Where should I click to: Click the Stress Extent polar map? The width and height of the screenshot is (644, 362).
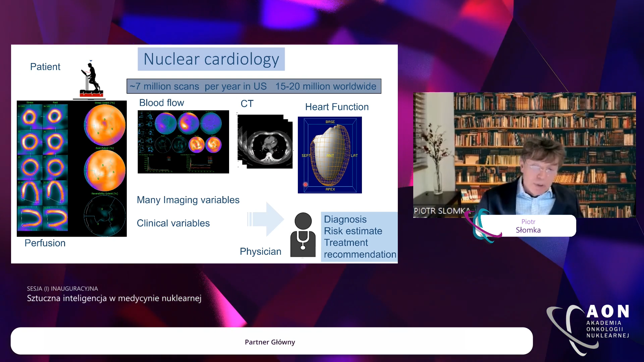(x=105, y=125)
